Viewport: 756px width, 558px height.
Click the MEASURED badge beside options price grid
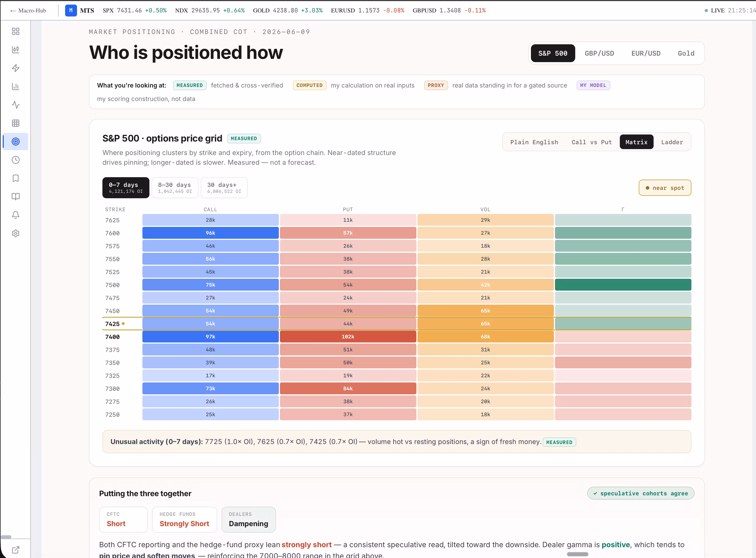pyautogui.click(x=244, y=139)
